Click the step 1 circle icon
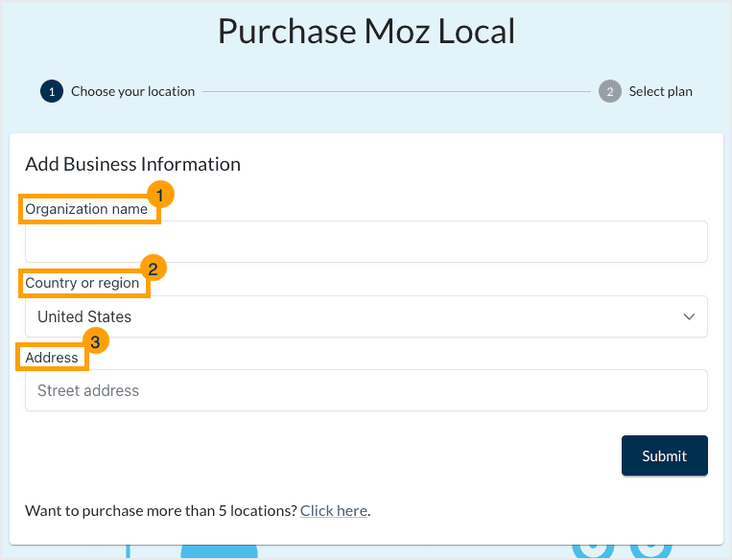The width and height of the screenshot is (732, 560). (51, 92)
